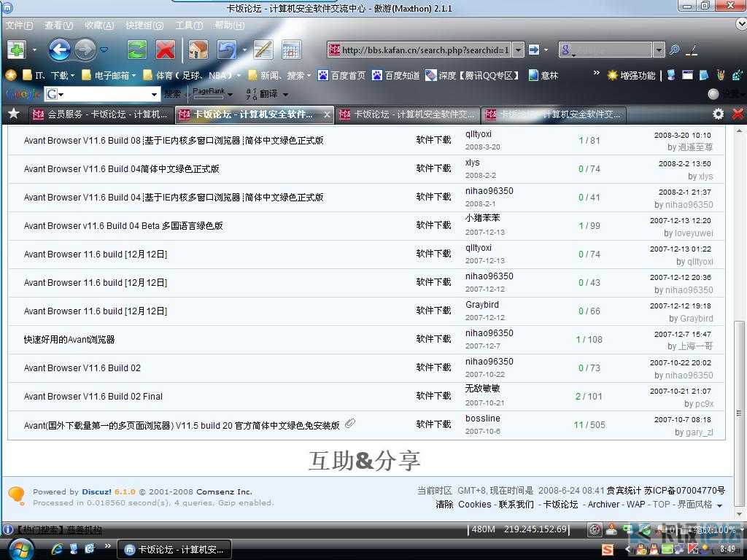Click the Discuz! link in footer
This screenshot has width=747, height=560.
point(97,491)
